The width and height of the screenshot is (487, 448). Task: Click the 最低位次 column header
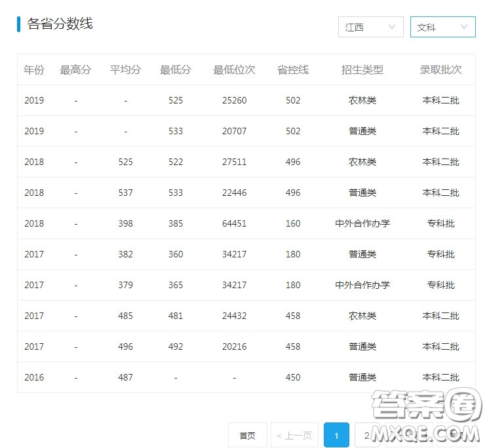(234, 69)
